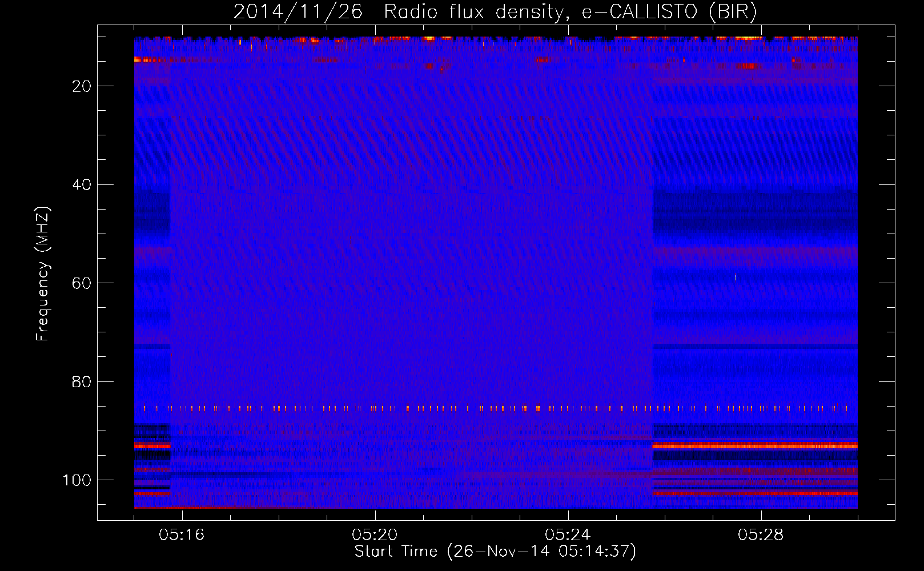Viewport: 924px width, 571px height.
Task: Click the plot title 'Radio flux density, e-CALLISTO (BIR)'
Action: pyautogui.click(x=570, y=11)
